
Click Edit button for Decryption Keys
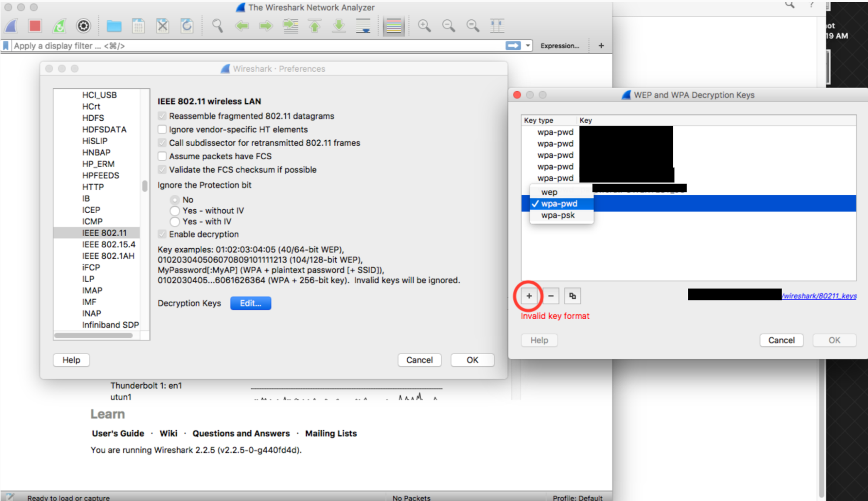tap(250, 303)
